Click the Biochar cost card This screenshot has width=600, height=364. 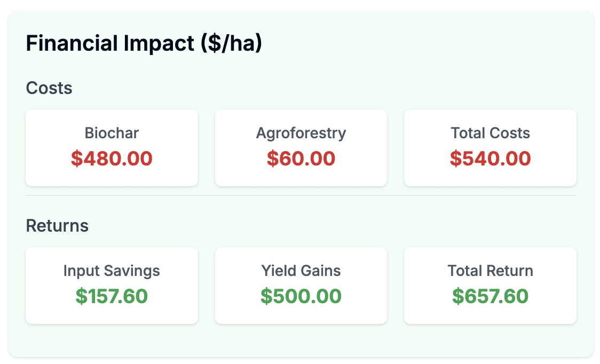tap(112, 148)
